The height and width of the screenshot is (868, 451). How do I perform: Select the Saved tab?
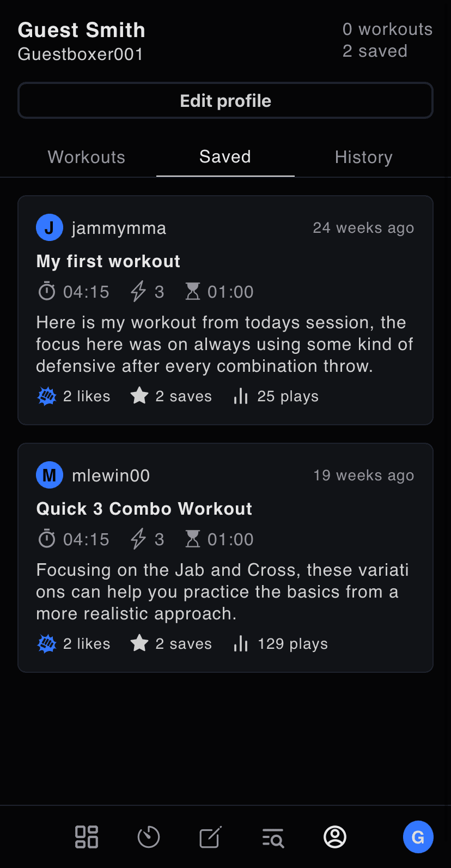coord(225,157)
